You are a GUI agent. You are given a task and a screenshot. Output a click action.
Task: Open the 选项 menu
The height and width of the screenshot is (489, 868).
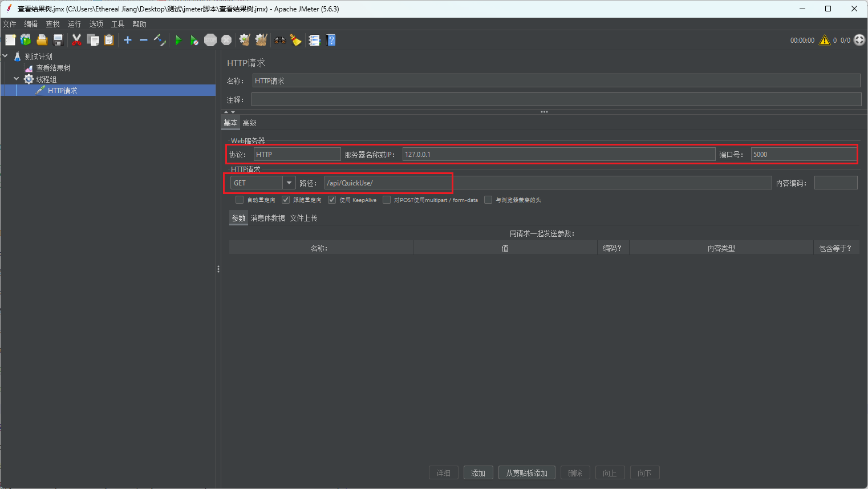click(96, 24)
